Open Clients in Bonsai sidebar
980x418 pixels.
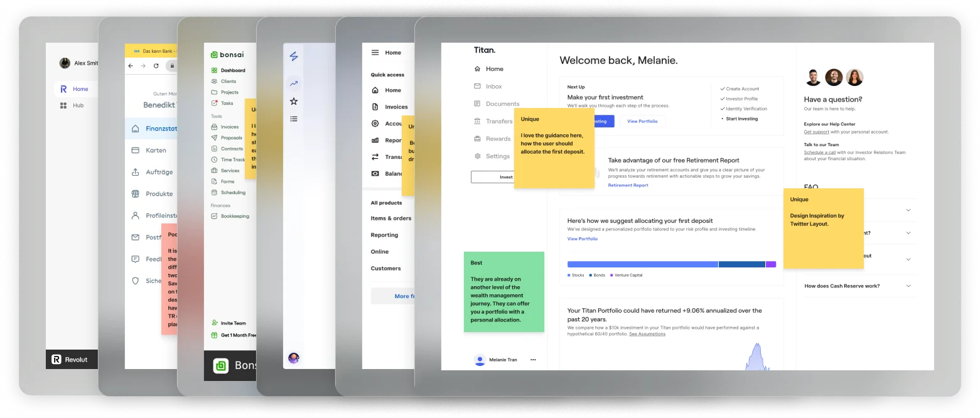(x=224, y=81)
